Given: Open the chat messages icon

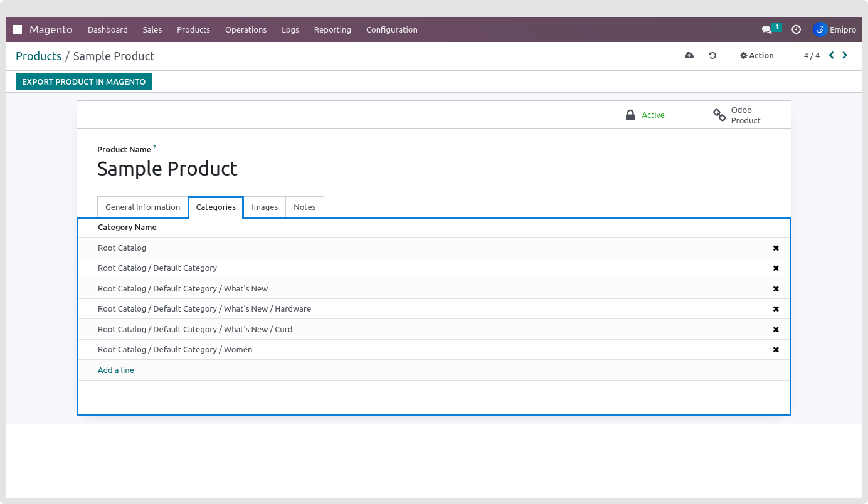Looking at the screenshot, I should (x=766, y=29).
